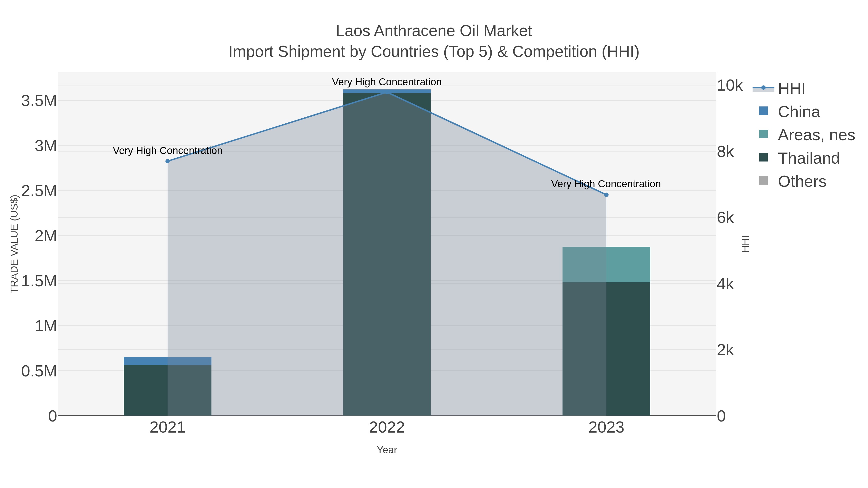
Task: Click the 2023 Areas, nes bar segment
Action: tap(606, 264)
